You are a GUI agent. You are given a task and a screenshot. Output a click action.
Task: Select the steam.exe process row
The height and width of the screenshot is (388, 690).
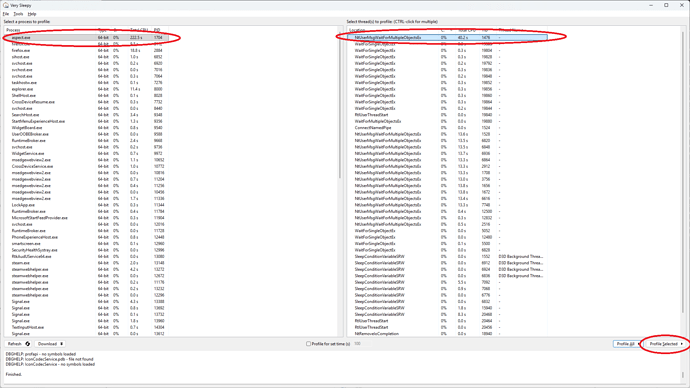(x=87, y=263)
